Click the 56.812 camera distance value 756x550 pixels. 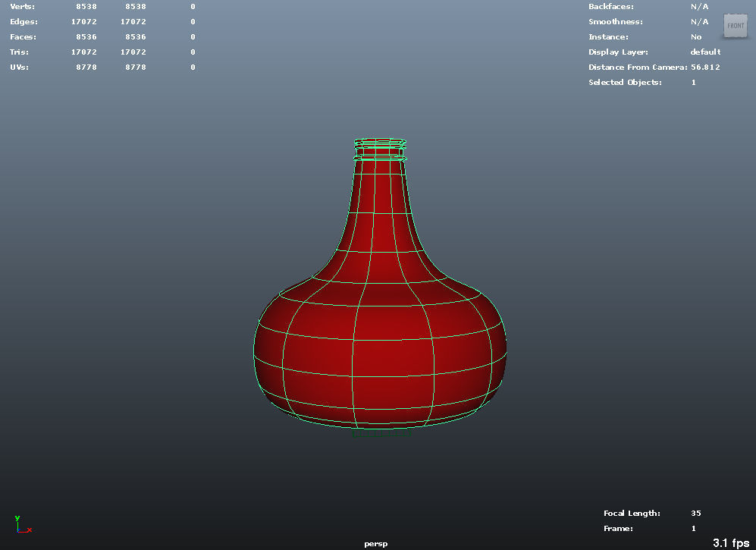(x=705, y=67)
